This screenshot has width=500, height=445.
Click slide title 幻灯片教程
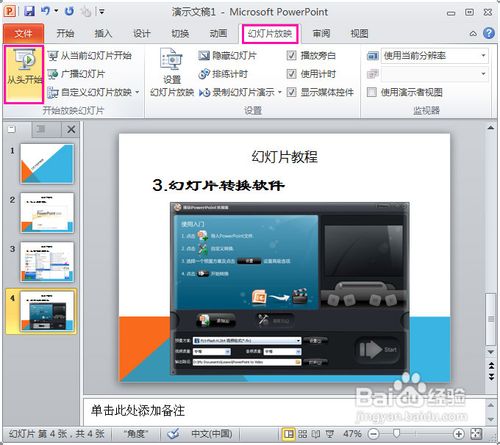coord(284,157)
